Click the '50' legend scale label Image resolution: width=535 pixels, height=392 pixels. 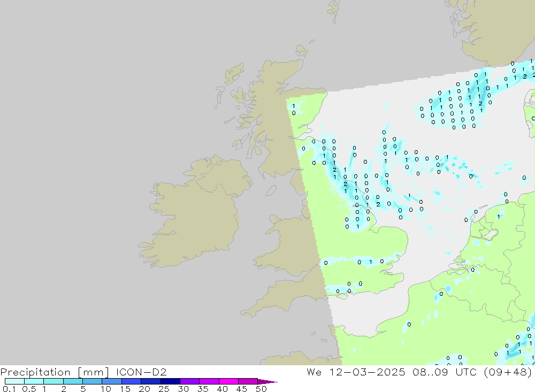(261, 389)
